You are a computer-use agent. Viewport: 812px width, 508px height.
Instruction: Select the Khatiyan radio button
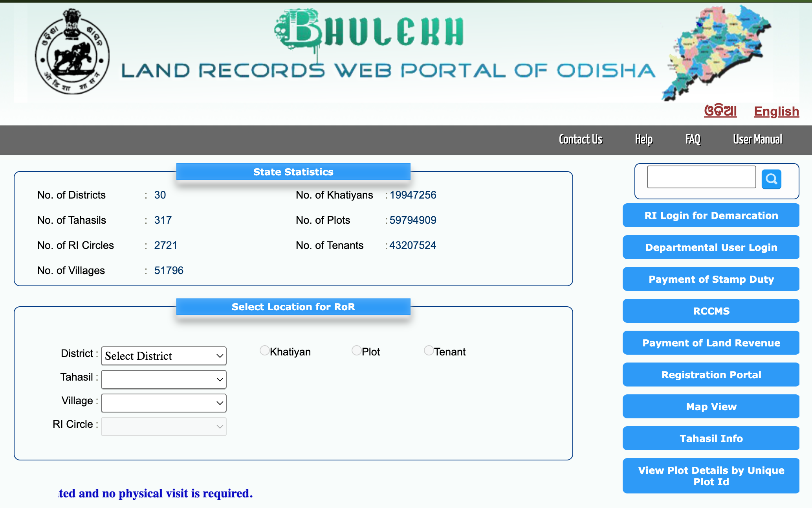(x=264, y=350)
